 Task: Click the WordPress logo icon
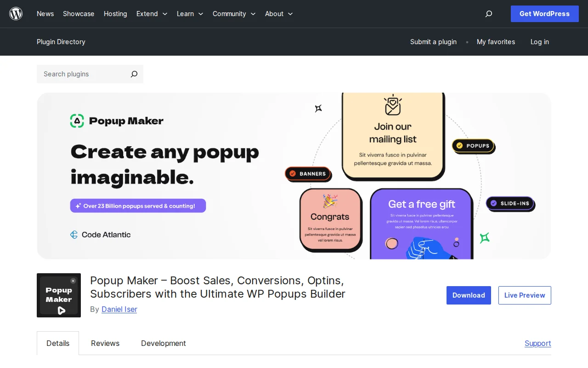click(x=16, y=14)
